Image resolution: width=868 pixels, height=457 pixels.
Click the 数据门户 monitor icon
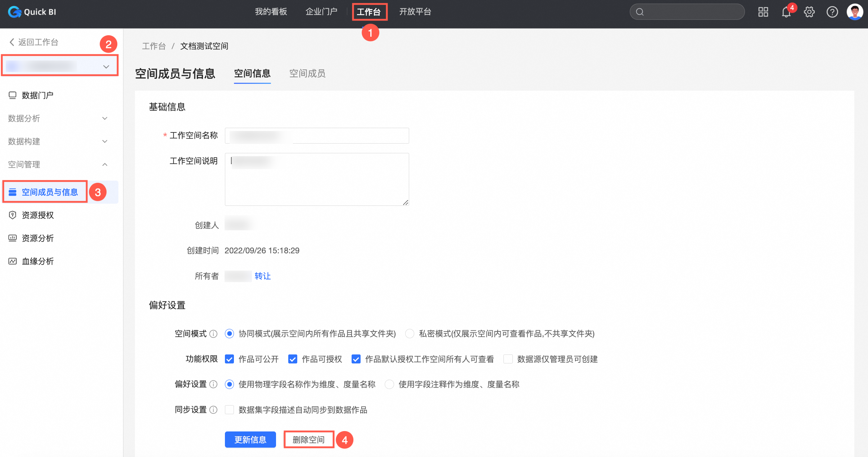tap(13, 95)
